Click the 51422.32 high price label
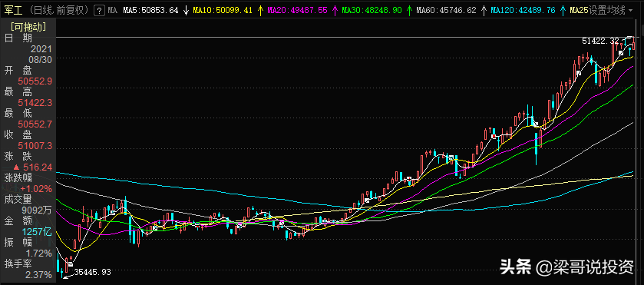 600,41
